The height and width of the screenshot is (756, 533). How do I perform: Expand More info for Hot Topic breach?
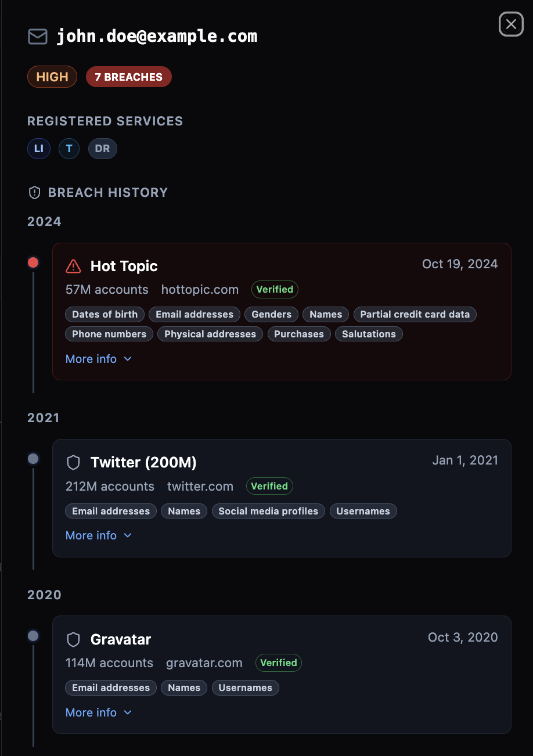click(x=99, y=359)
